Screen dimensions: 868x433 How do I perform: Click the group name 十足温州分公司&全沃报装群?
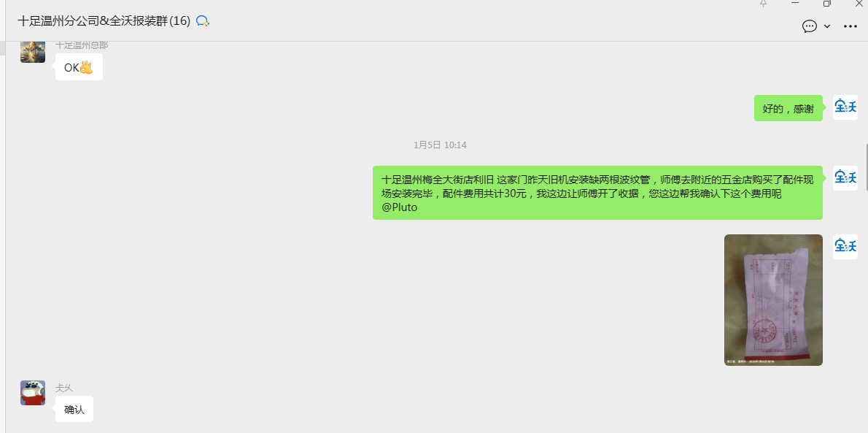pos(104,21)
